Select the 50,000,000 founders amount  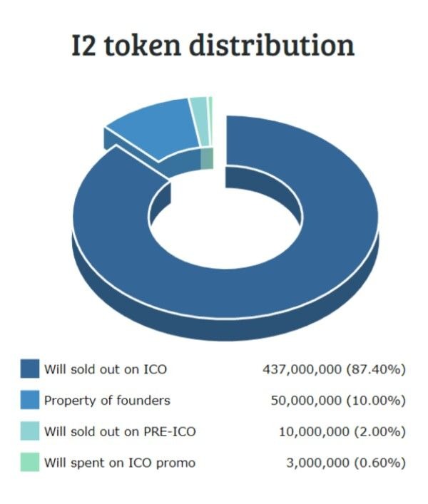tap(305, 400)
